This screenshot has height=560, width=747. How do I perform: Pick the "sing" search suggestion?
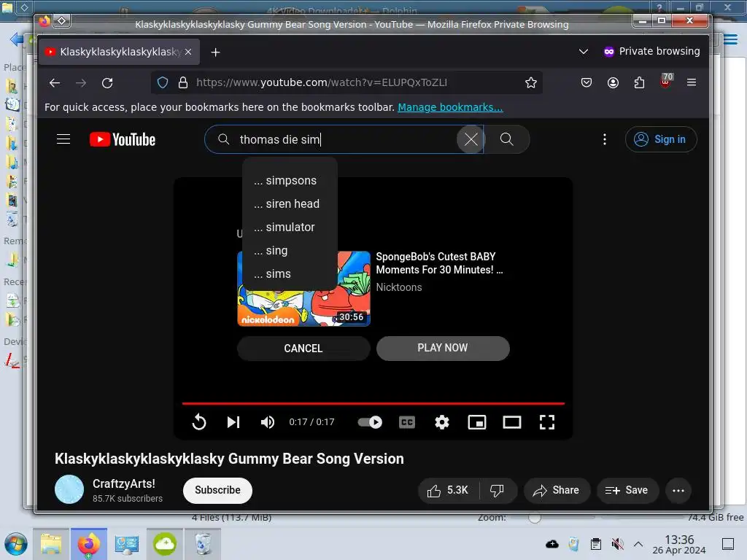tap(290, 251)
